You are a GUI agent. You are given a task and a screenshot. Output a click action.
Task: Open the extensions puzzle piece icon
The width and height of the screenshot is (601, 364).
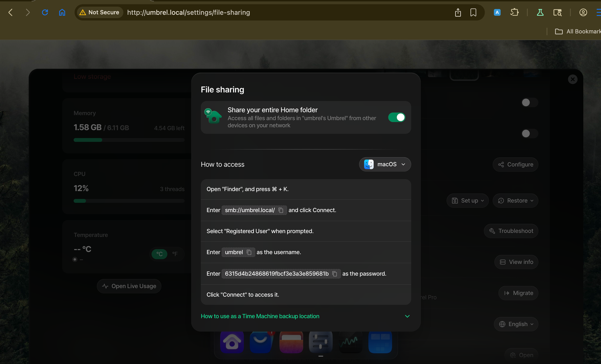[x=514, y=12]
